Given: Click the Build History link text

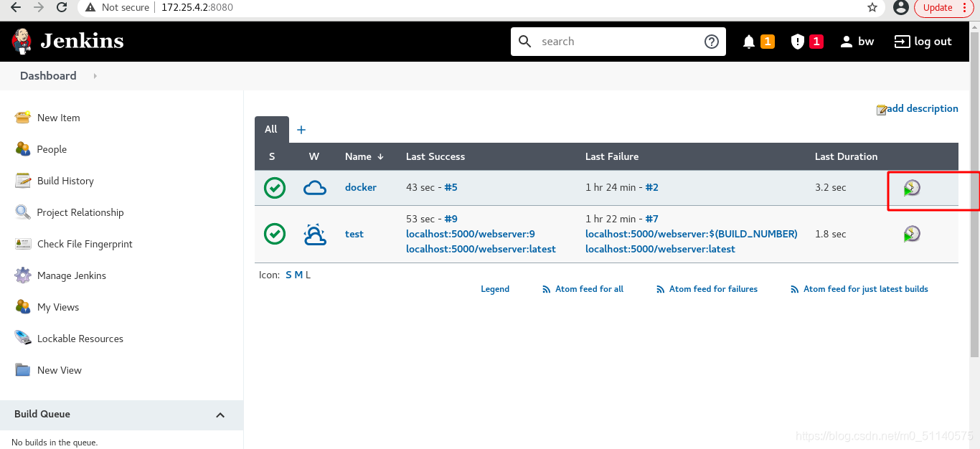Looking at the screenshot, I should tap(65, 181).
